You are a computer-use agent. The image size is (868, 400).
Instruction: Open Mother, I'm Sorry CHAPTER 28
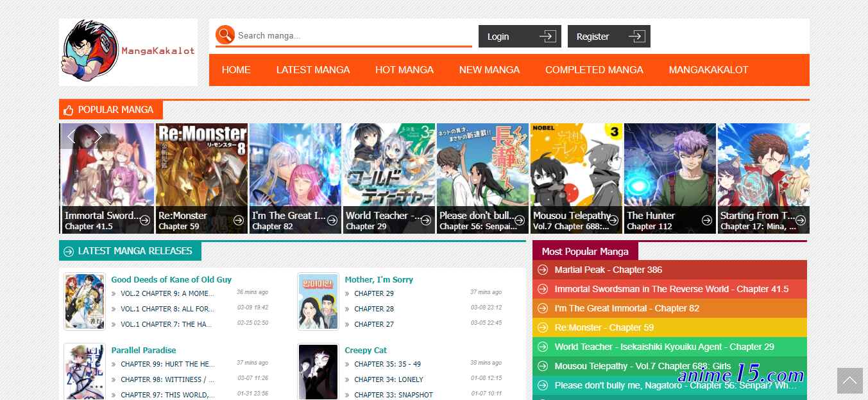tap(374, 309)
